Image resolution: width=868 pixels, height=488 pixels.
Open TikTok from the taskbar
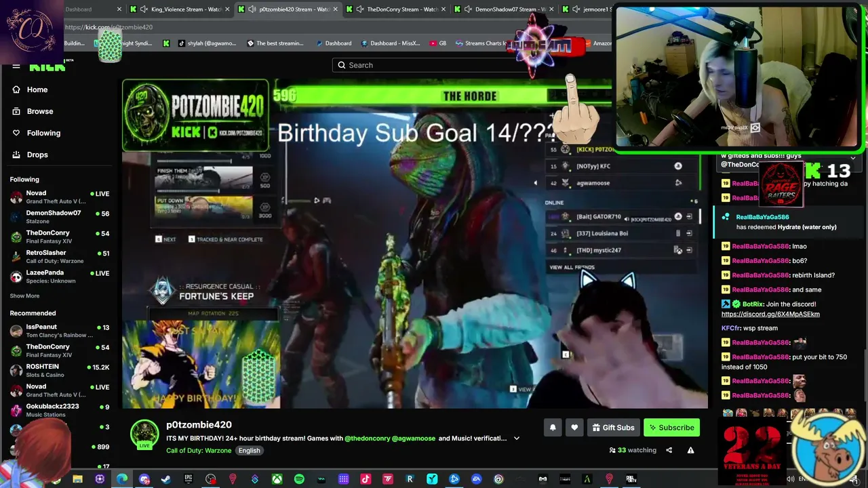click(x=366, y=479)
